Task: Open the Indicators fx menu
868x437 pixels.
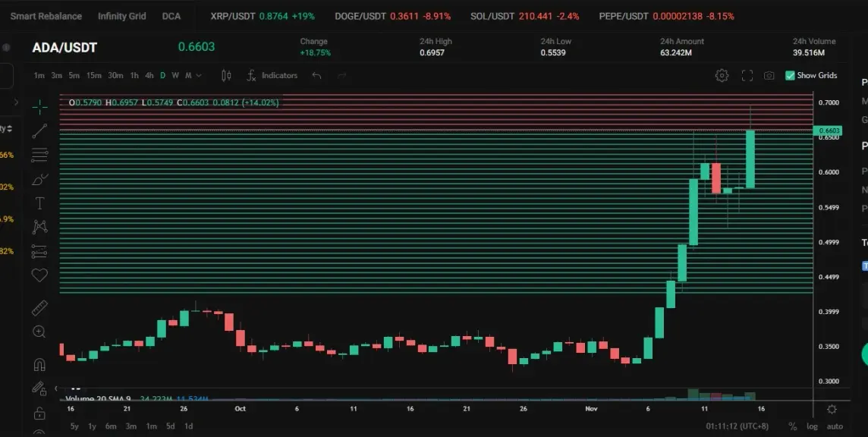Action: point(272,75)
